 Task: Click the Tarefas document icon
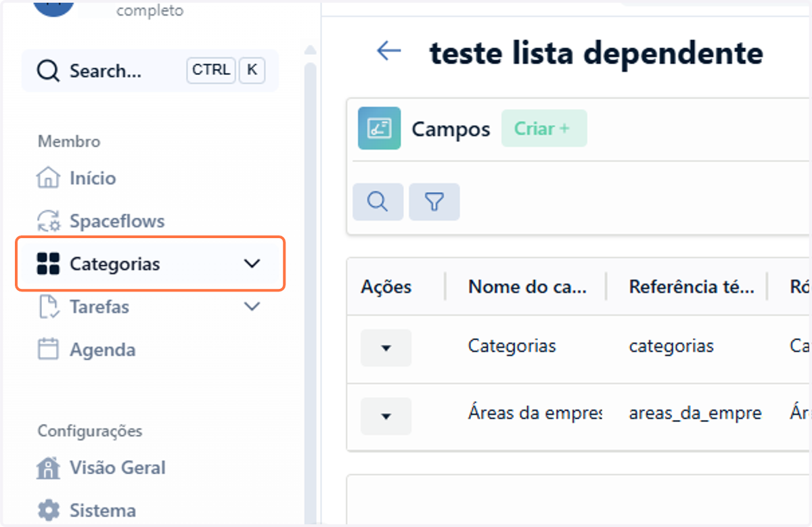(48, 307)
